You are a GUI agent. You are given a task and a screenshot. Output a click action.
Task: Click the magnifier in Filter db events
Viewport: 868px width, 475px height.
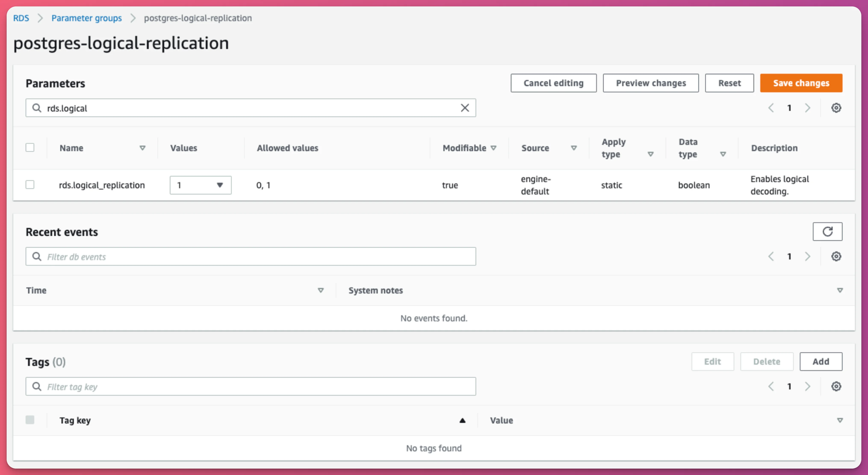tap(36, 256)
